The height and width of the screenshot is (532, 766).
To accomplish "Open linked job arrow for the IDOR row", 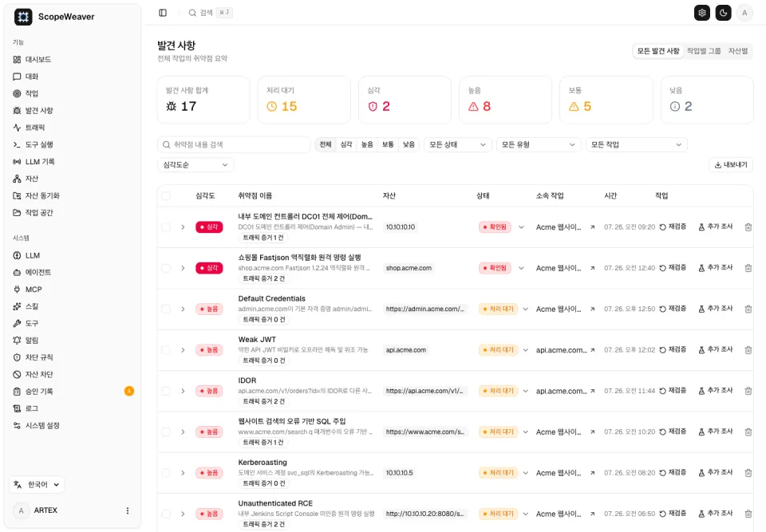I will [592, 391].
